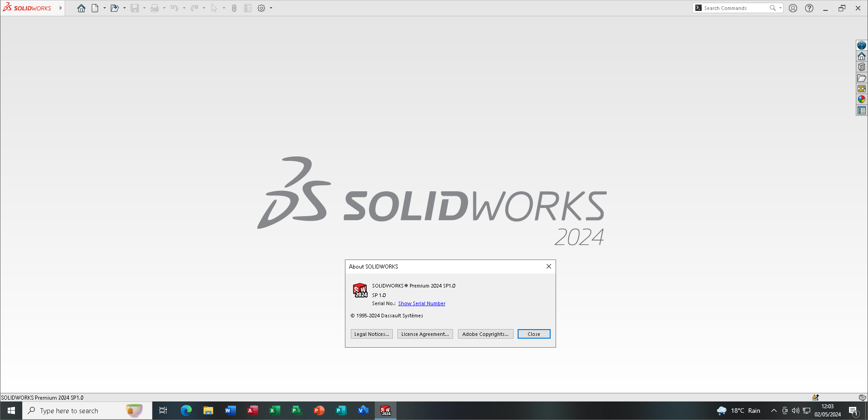This screenshot has width=868, height=420.
Task: Open File Explorer from the taskbar
Action: click(208, 411)
